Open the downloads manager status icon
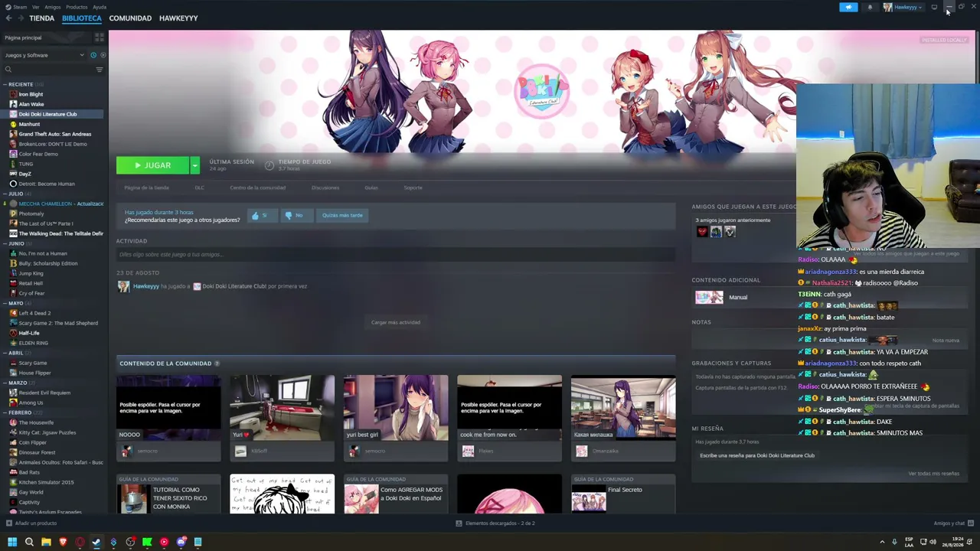 [x=459, y=523]
